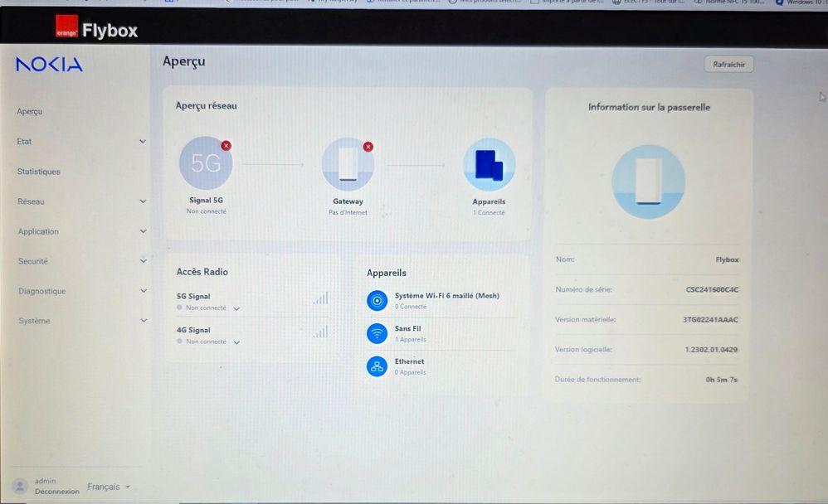This screenshot has height=504, width=828.
Task: Open the Statistiques menu item
Action: tap(38, 172)
